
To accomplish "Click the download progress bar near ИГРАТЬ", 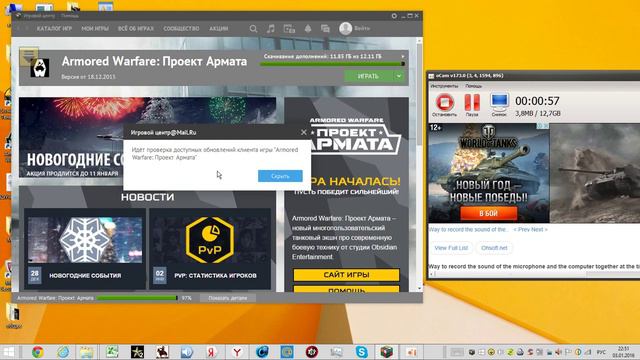I will [332, 64].
